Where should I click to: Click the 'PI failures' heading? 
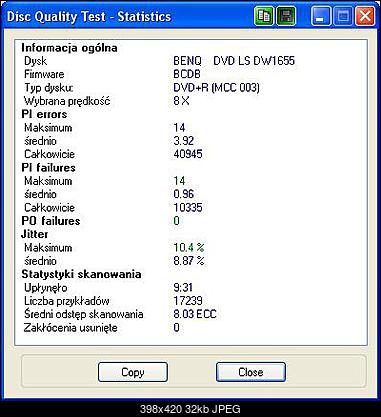click(x=48, y=168)
